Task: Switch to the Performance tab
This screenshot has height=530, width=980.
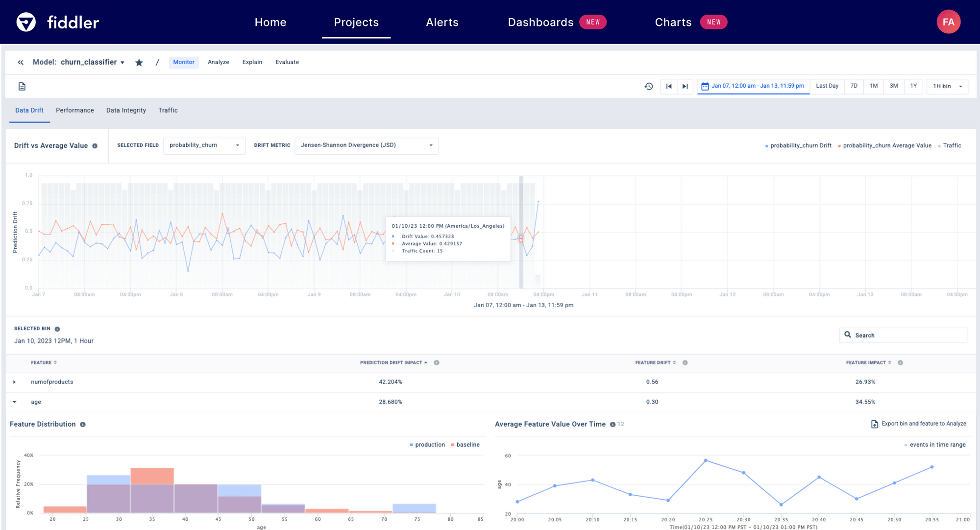Action: pos(74,110)
